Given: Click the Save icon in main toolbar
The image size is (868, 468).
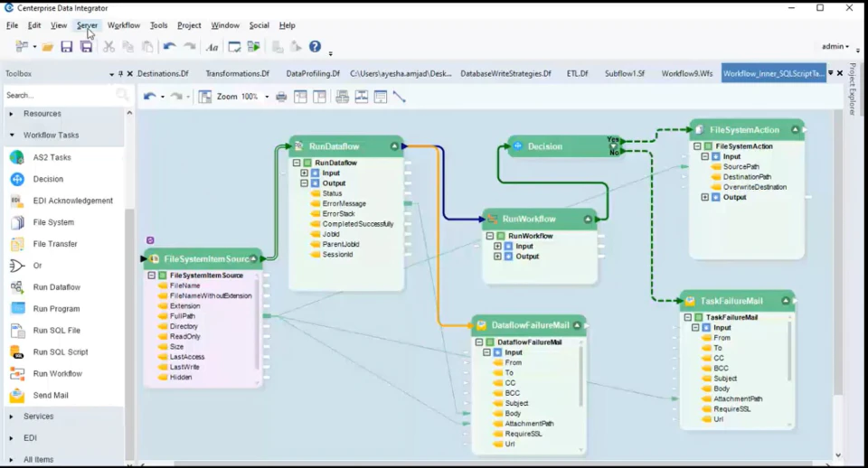Looking at the screenshot, I should point(66,47).
